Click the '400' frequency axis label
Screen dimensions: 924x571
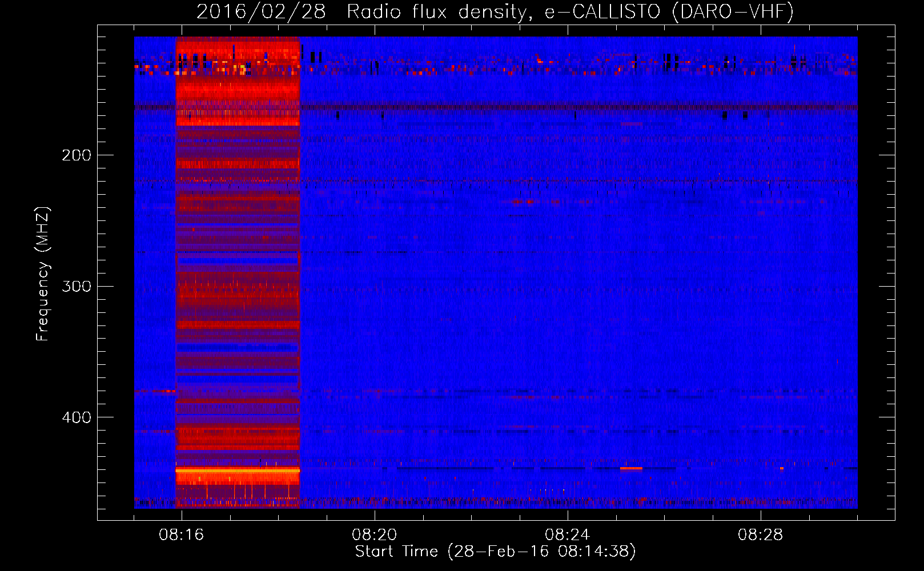click(77, 417)
